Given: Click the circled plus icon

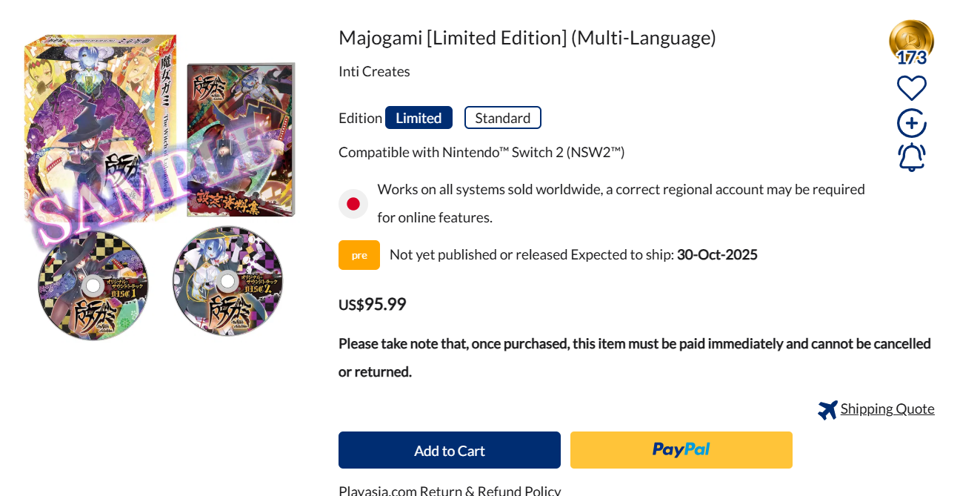Looking at the screenshot, I should (x=911, y=123).
